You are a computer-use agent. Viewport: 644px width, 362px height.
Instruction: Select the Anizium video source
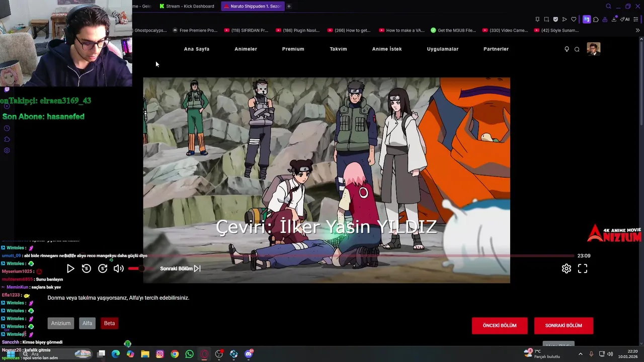point(61,323)
